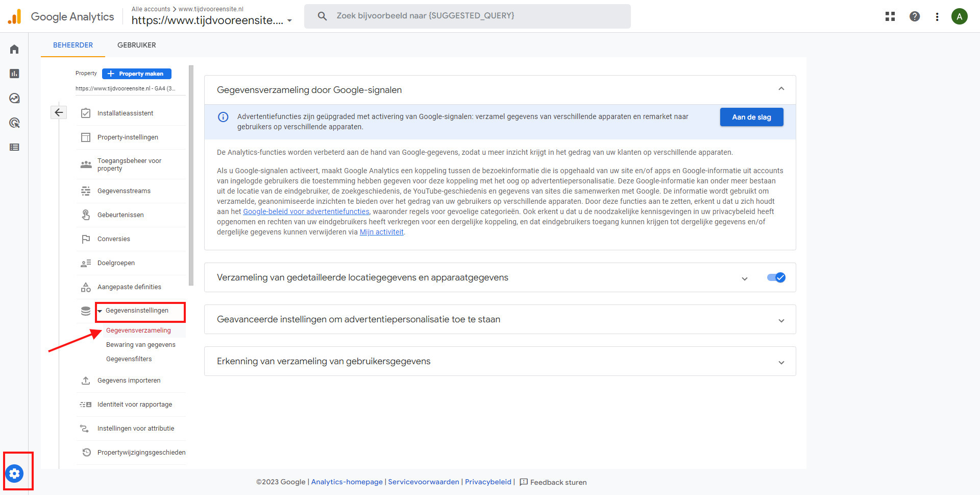Click Feedback sturen in footer
Viewport: 980px width, 495px height.
point(553,482)
